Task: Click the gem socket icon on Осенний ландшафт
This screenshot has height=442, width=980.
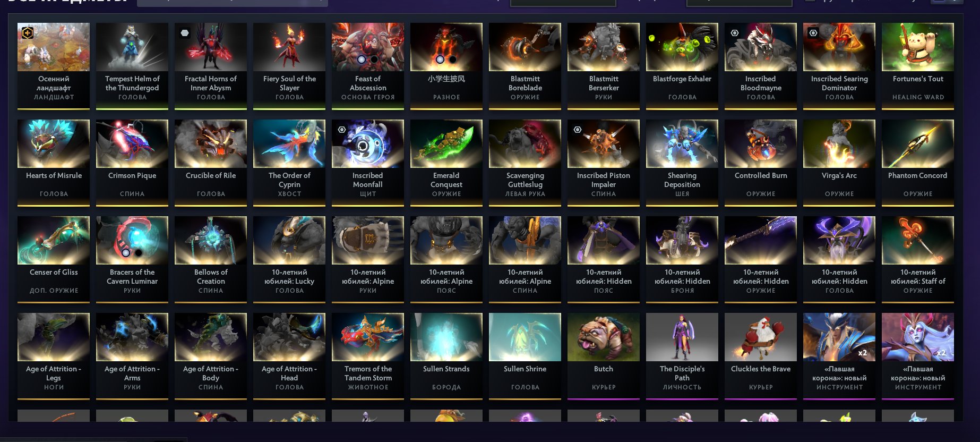Action: (28, 33)
